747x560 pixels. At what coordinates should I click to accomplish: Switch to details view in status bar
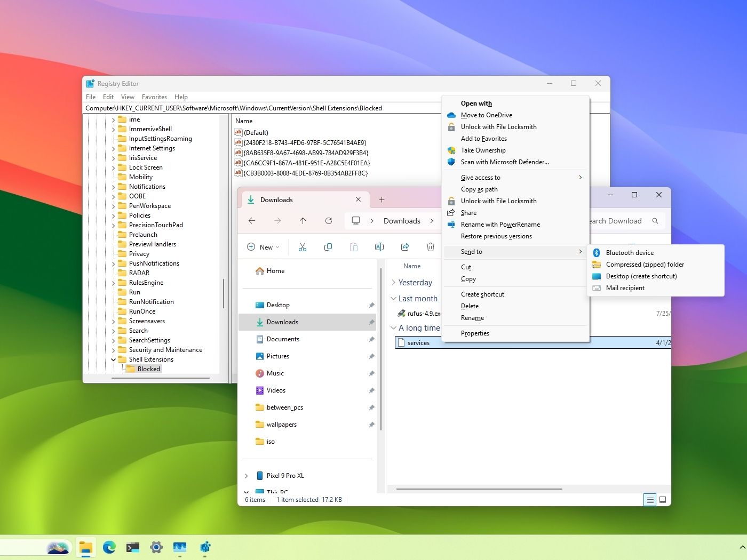(650, 500)
